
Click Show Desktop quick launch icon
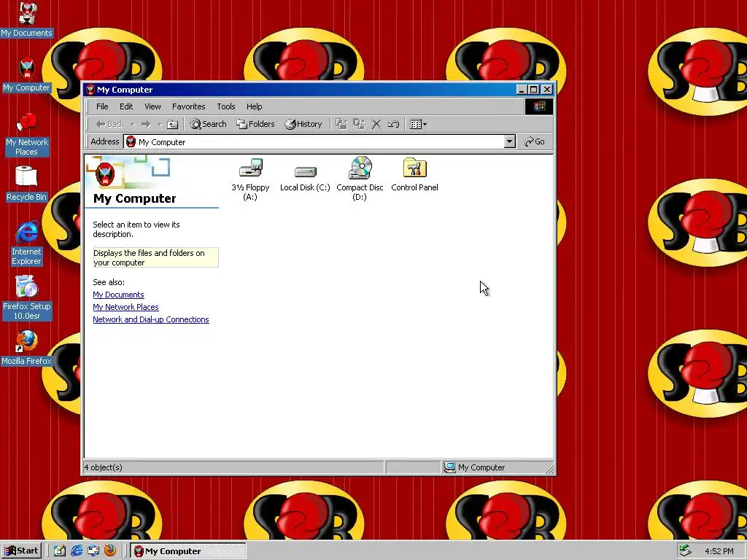tap(60, 551)
